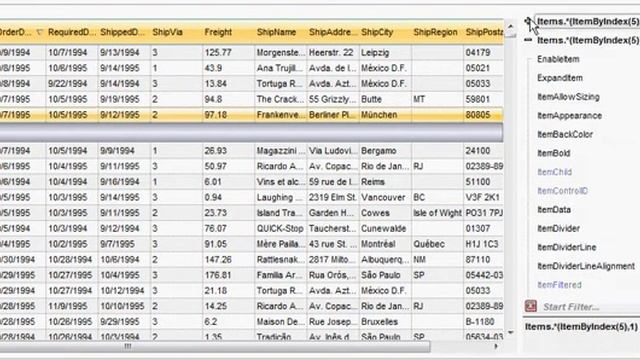Viewport: 640px width, 360px height.
Task: Sort by the ShippedDate column header
Action: (x=123, y=32)
